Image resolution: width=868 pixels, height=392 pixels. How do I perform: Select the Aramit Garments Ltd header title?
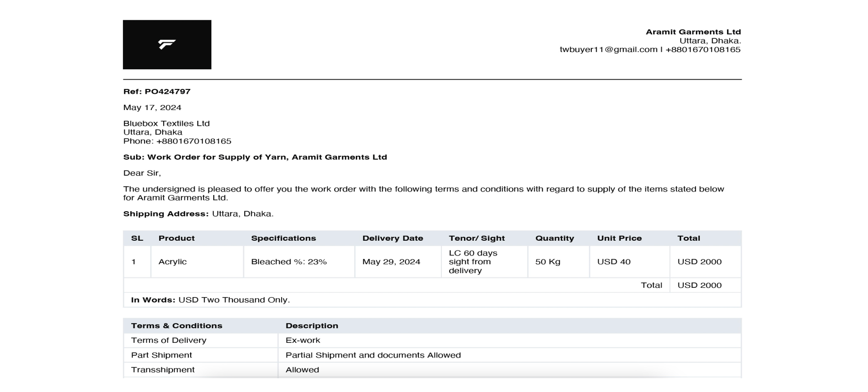coord(693,32)
